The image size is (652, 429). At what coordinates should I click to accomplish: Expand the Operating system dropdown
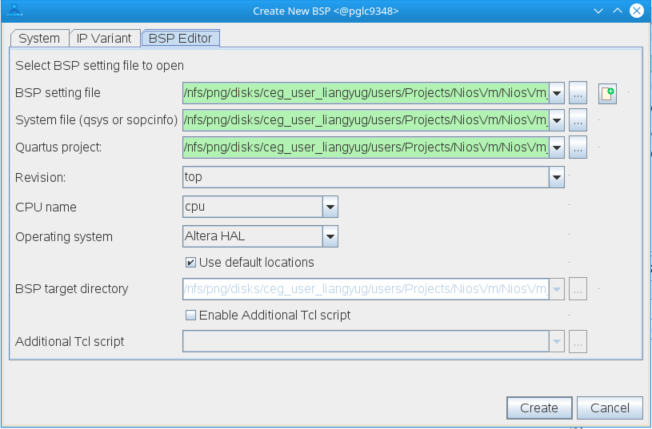point(331,237)
